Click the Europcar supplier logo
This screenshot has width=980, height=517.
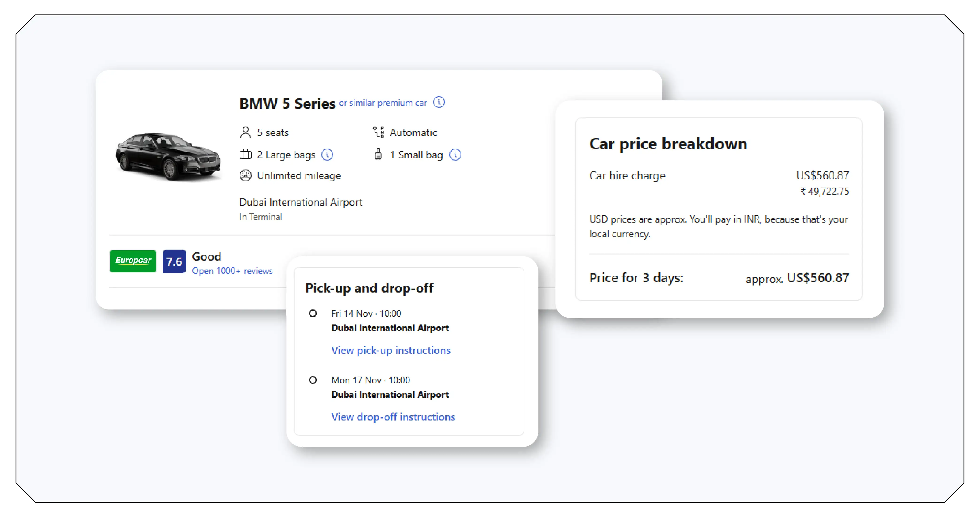pos(133,261)
